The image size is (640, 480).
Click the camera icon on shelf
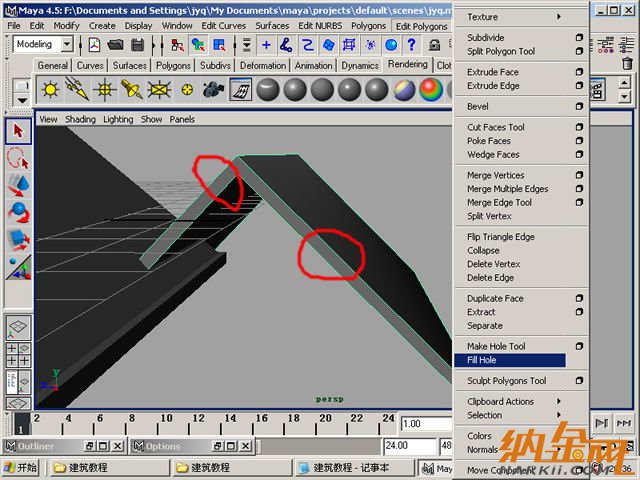pos(212,90)
